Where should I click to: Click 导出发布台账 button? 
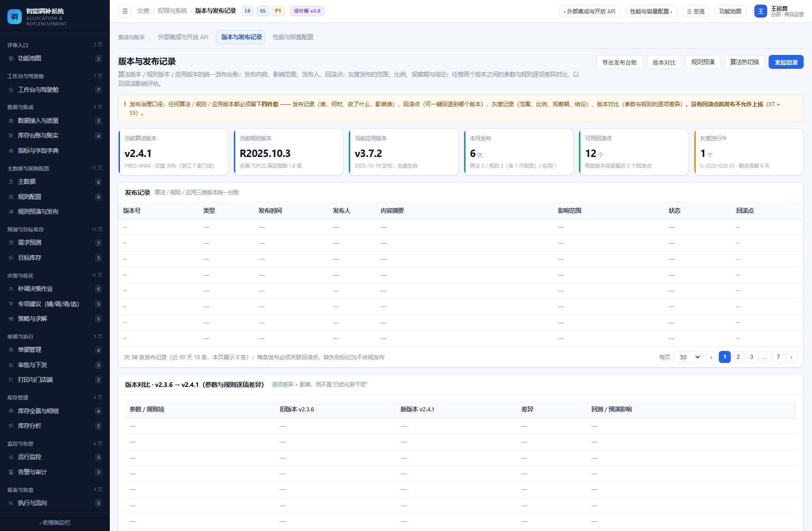(619, 62)
